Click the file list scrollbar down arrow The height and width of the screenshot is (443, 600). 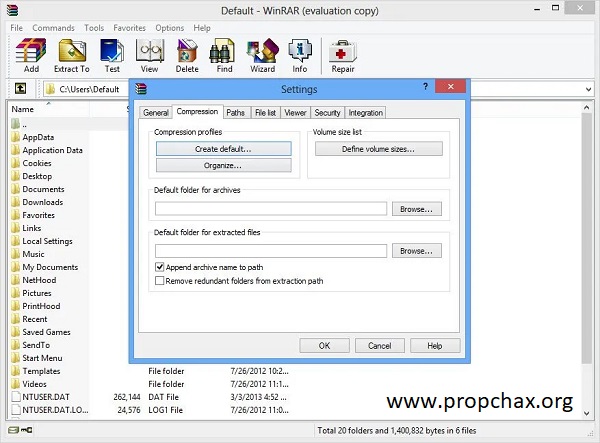(587, 413)
